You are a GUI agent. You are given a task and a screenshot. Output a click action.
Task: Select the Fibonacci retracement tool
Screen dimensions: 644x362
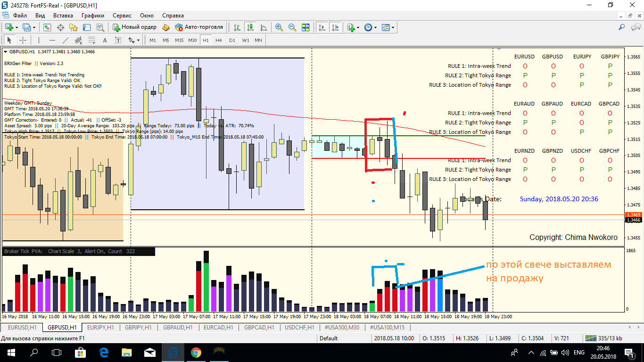click(91, 40)
